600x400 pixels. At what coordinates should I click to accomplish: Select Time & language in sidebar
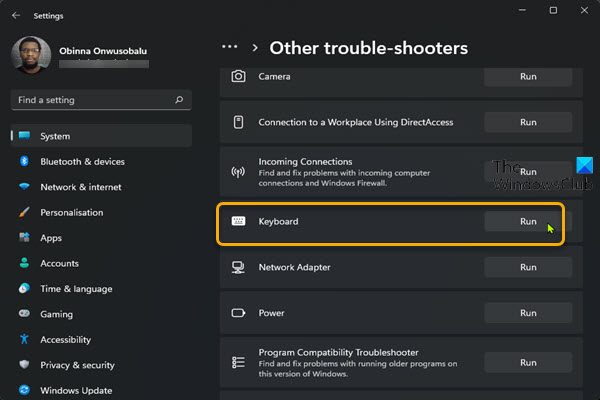click(x=76, y=289)
